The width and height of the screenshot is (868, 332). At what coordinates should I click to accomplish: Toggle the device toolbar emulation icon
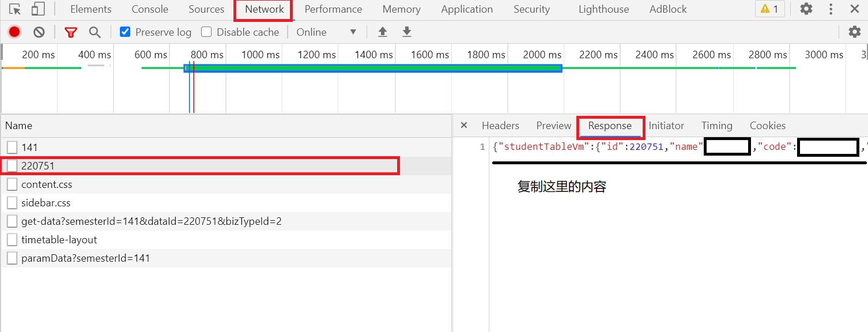pos(37,9)
